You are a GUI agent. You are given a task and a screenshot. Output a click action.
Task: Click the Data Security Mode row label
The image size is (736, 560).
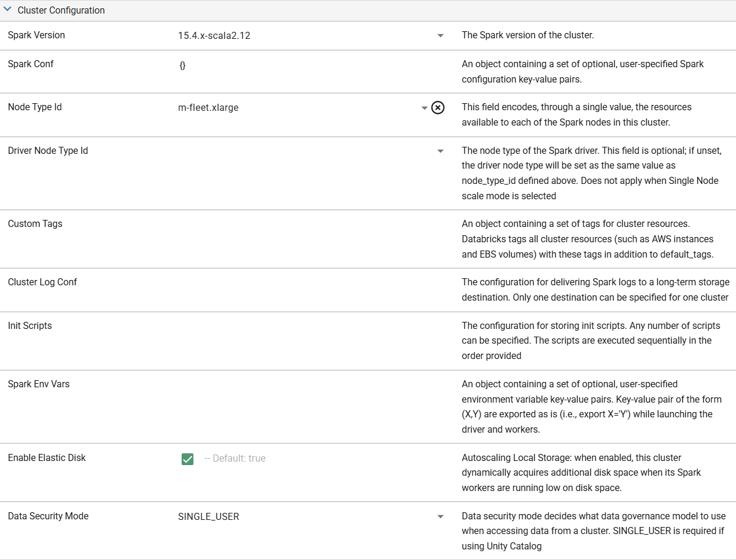pos(48,516)
